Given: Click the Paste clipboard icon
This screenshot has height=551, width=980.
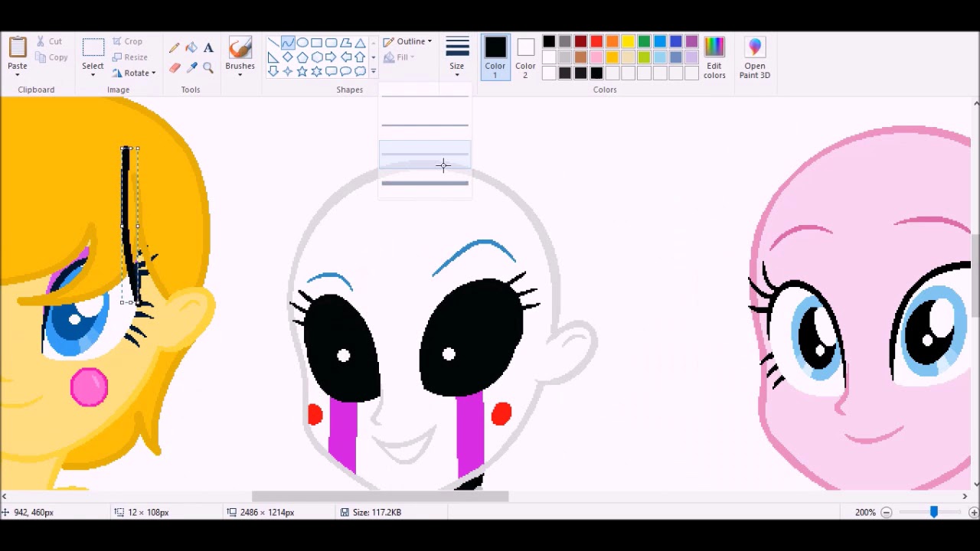Looking at the screenshot, I should tap(18, 47).
